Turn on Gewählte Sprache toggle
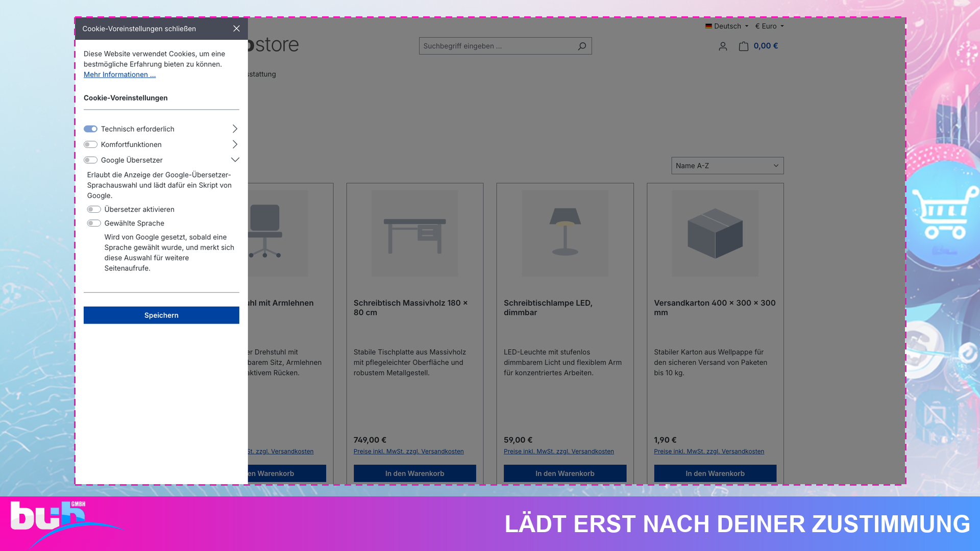The image size is (980, 551). pyautogui.click(x=94, y=223)
